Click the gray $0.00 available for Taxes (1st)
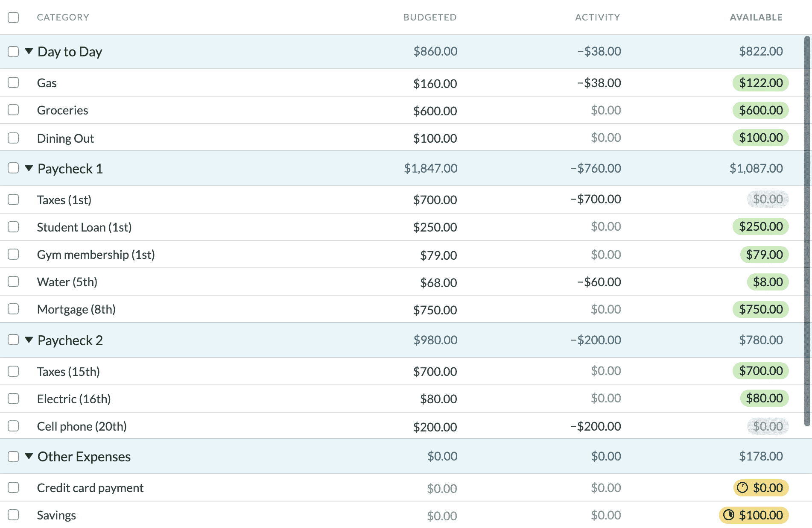 pyautogui.click(x=767, y=199)
